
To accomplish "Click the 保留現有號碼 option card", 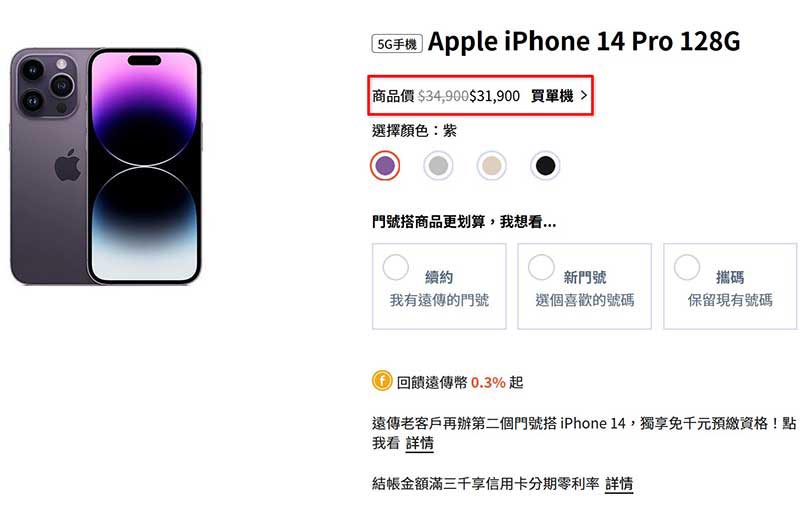I will (730, 286).
